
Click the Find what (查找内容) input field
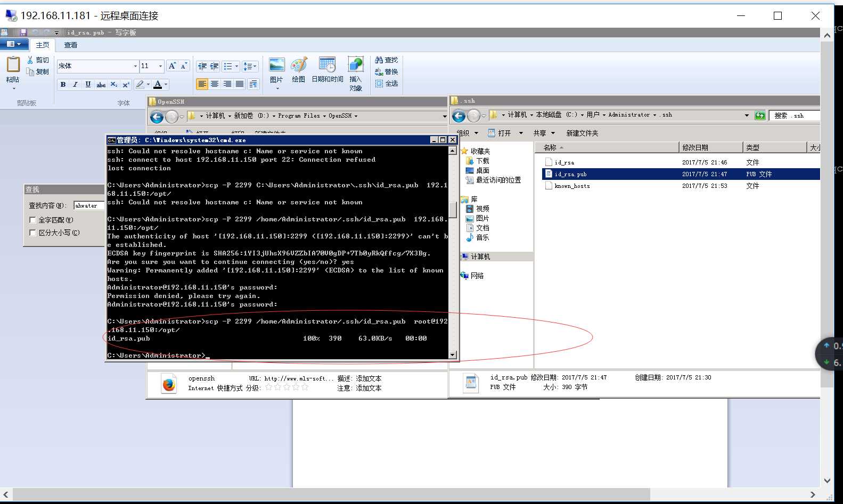(x=89, y=205)
